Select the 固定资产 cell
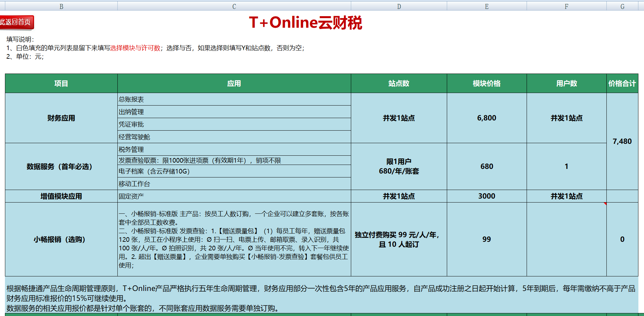This screenshot has height=316, width=644. pos(234,196)
